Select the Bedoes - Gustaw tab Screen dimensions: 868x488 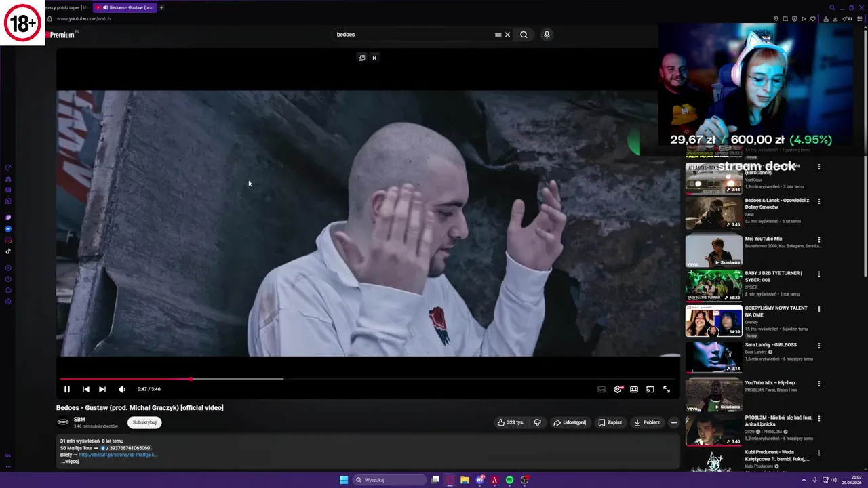[126, 7]
